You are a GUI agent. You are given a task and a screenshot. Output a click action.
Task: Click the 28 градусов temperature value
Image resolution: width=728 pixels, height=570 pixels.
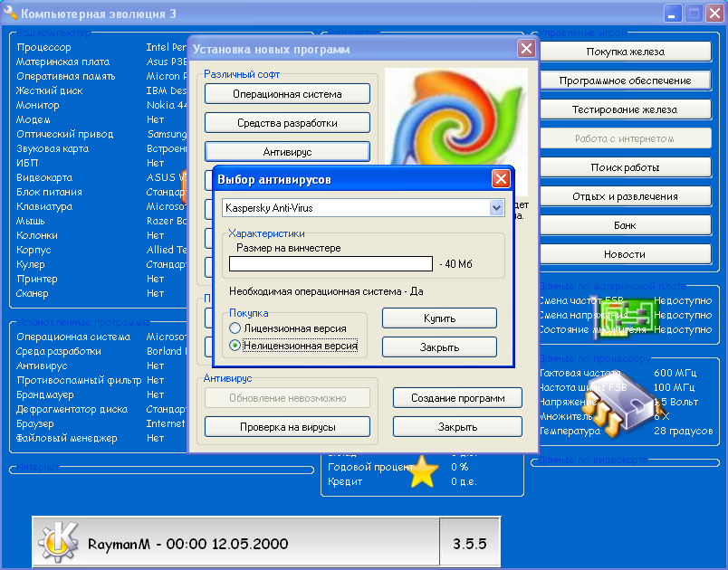click(684, 431)
